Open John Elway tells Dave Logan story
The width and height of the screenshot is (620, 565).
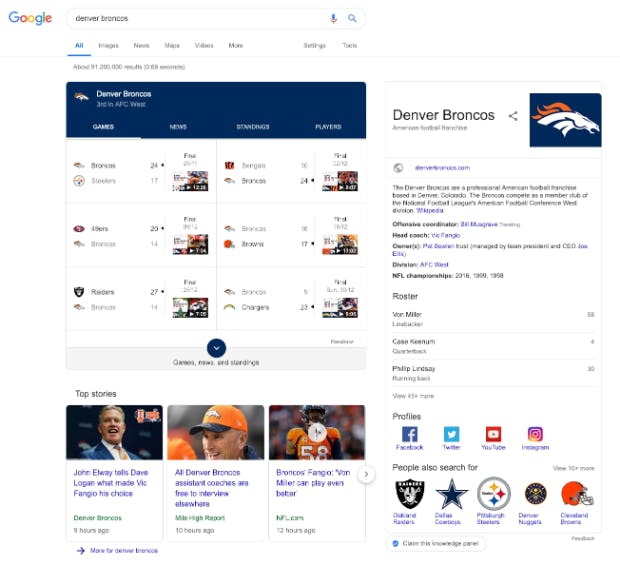click(x=111, y=483)
